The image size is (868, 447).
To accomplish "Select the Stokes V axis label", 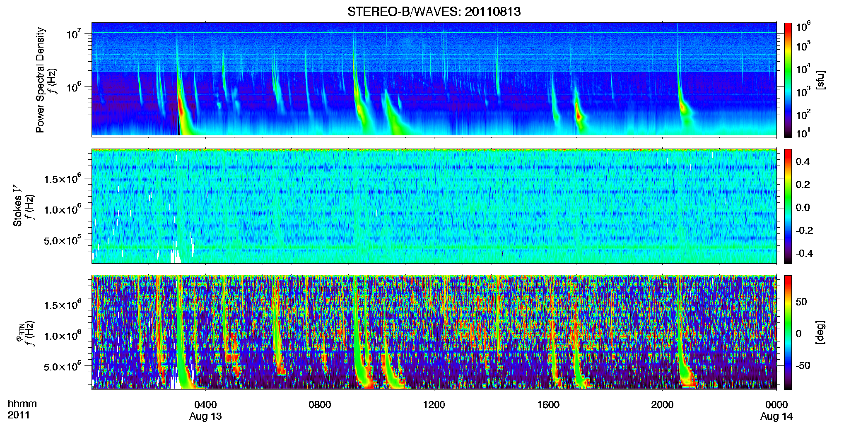I will click(x=18, y=206).
